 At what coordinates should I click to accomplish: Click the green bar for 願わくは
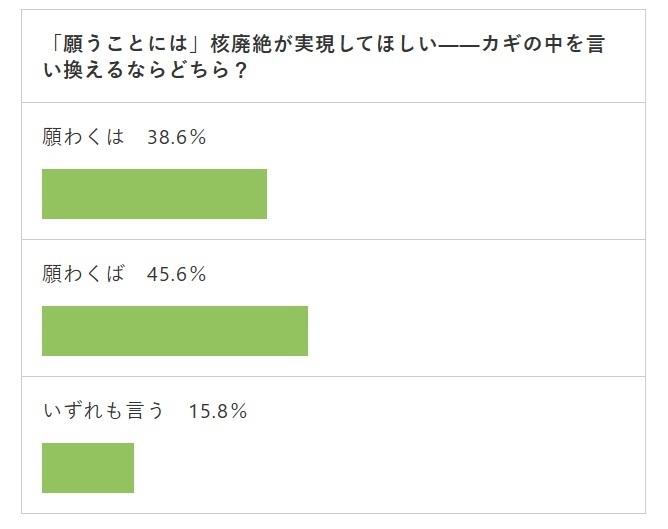(154, 194)
